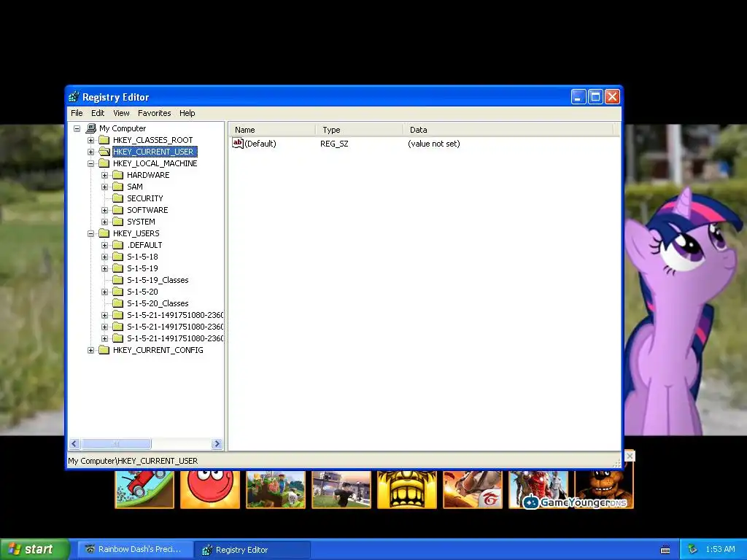Click the Name column header
The image size is (747, 560).
coord(273,130)
